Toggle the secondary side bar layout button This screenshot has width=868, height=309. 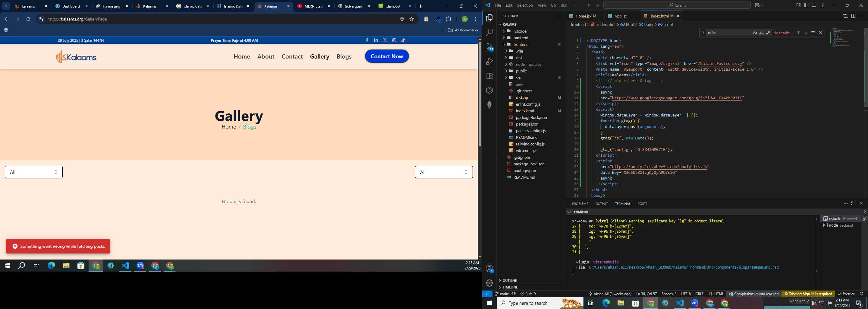pos(822,5)
